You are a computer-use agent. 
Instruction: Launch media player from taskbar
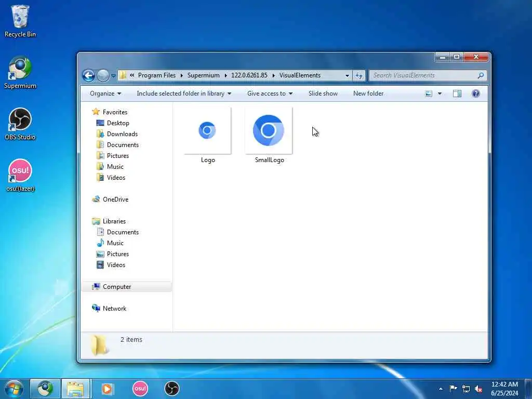click(x=107, y=389)
